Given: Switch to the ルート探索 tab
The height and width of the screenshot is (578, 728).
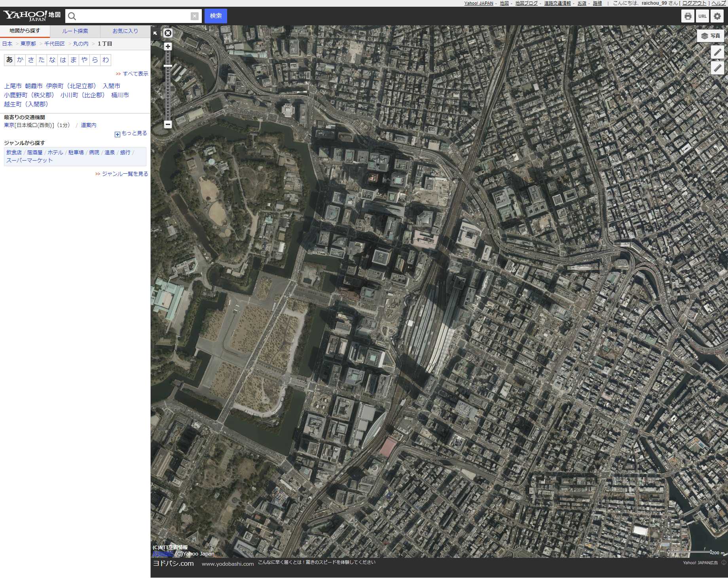Looking at the screenshot, I should coord(75,31).
